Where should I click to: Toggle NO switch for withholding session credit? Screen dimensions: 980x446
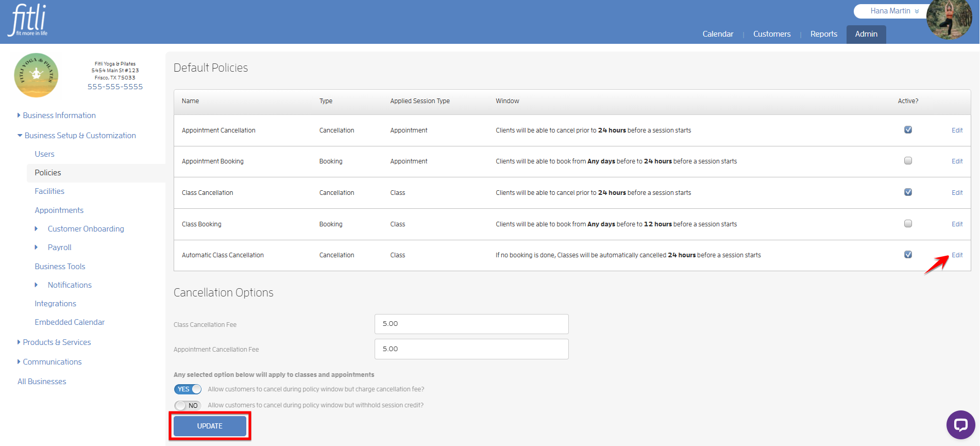click(188, 405)
